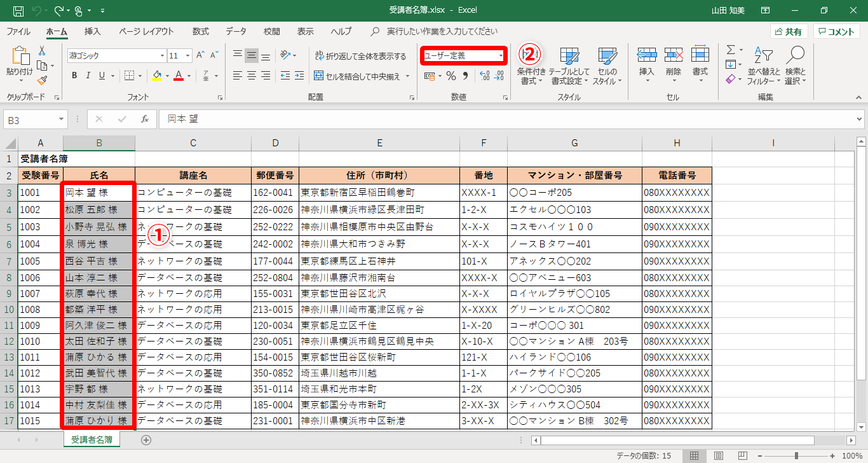The height and width of the screenshot is (463, 868).
Task: Click the 共有 share button
Action: coord(789,32)
